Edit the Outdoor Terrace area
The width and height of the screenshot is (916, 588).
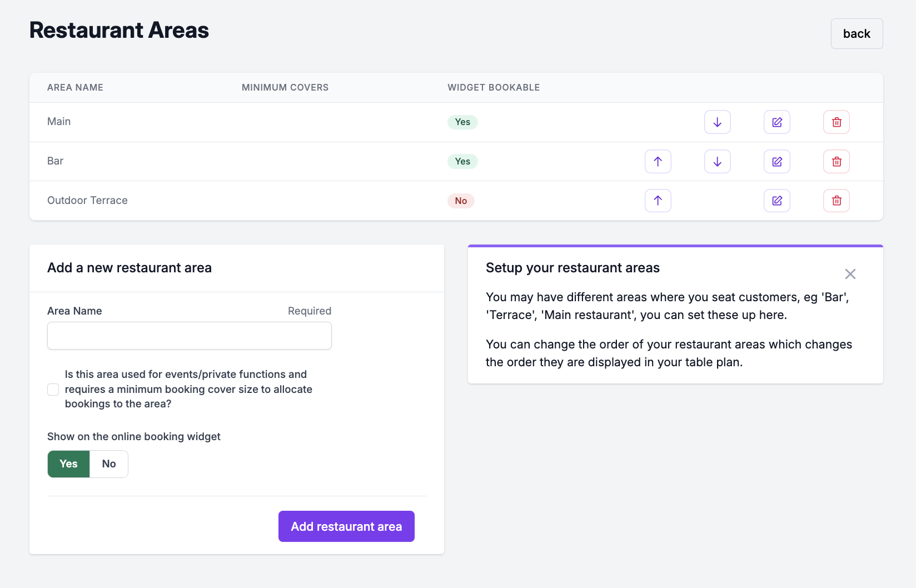776,201
